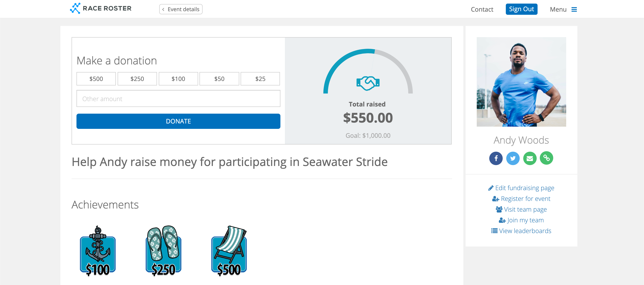Open Andy Woods profile photo
The width and height of the screenshot is (644, 285).
pos(521,82)
